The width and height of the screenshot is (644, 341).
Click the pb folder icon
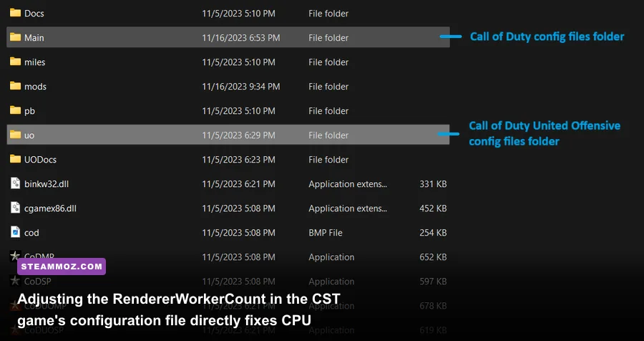(15, 110)
